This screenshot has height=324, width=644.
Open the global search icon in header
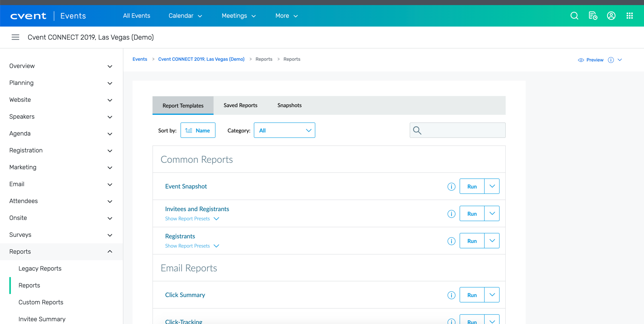574,16
